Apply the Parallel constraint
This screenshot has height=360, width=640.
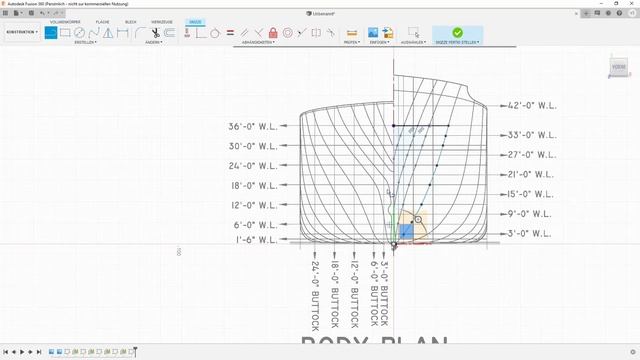pyautogui.click(x=244, y=33)
